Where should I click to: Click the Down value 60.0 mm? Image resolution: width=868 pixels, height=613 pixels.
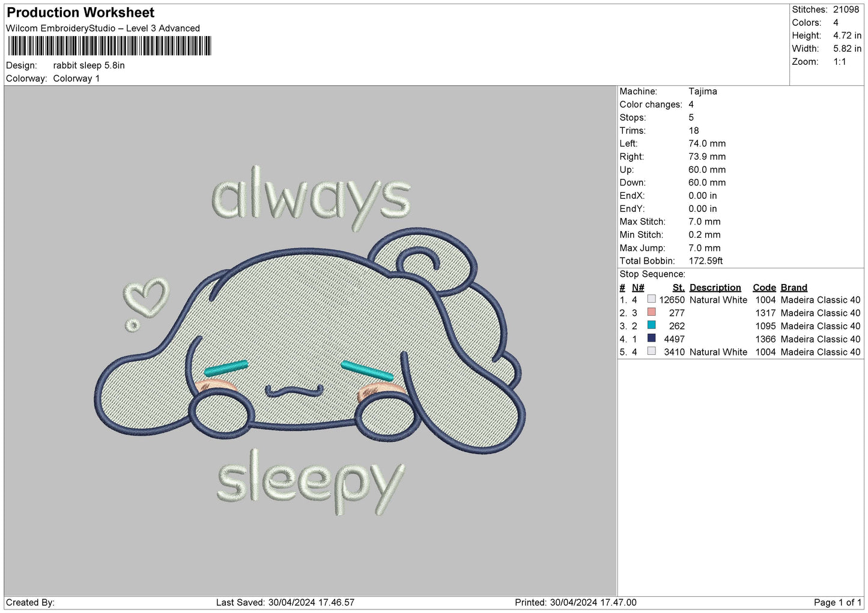(x=707, y=183)
